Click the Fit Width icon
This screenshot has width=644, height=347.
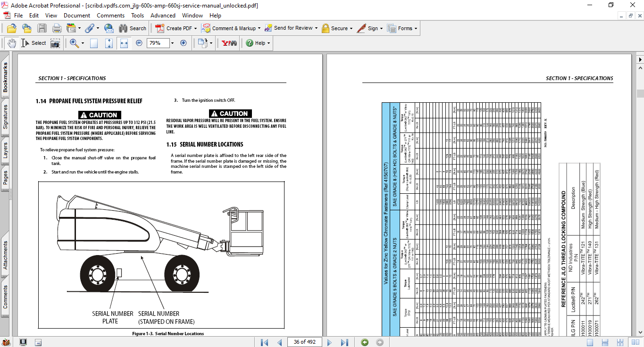[x=124, y=43]
